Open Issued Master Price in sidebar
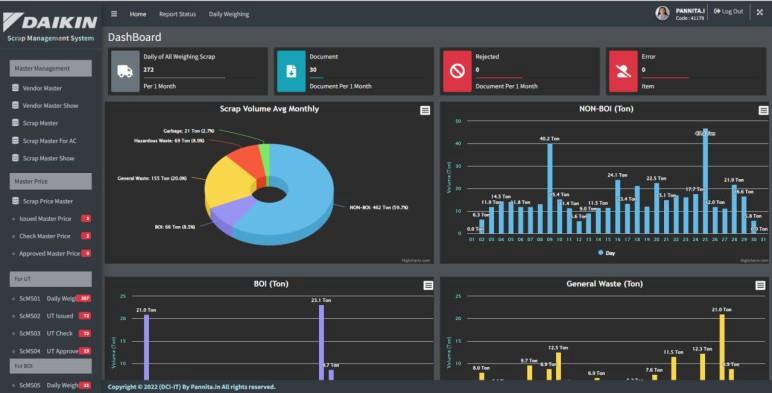 point(45,219)
